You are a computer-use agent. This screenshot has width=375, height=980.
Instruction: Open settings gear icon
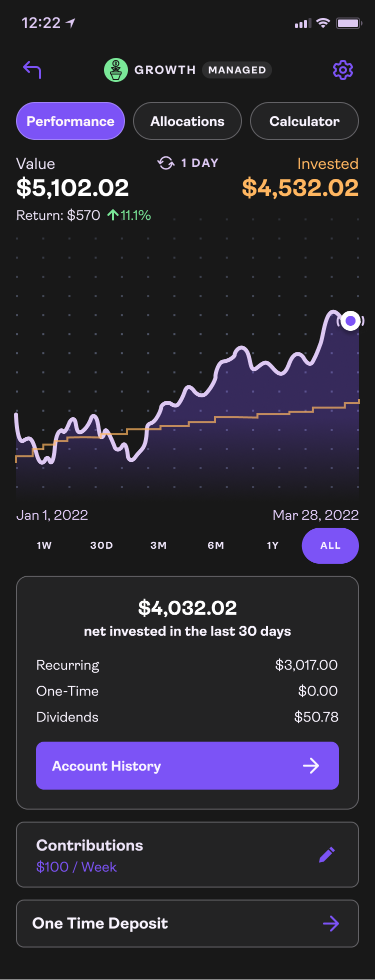pos(343,70)
